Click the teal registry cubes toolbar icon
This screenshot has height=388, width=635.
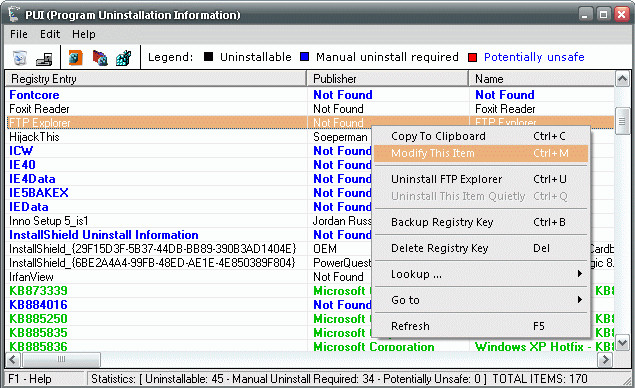tap(124, 58)
